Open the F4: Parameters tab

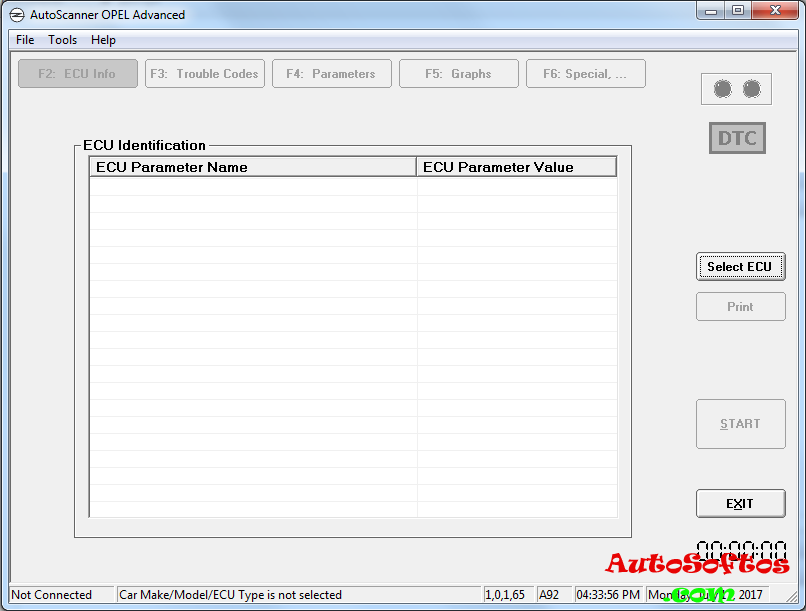[332, 73]
